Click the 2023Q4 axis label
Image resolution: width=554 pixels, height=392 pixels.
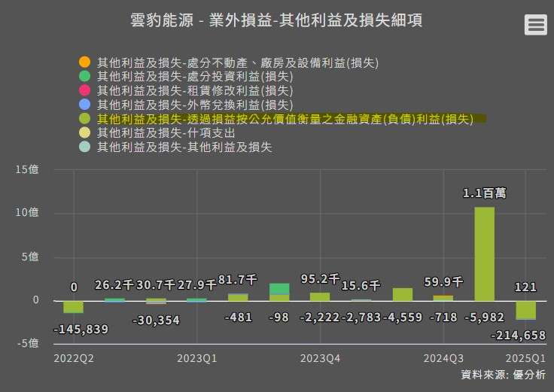click(320, 358)
